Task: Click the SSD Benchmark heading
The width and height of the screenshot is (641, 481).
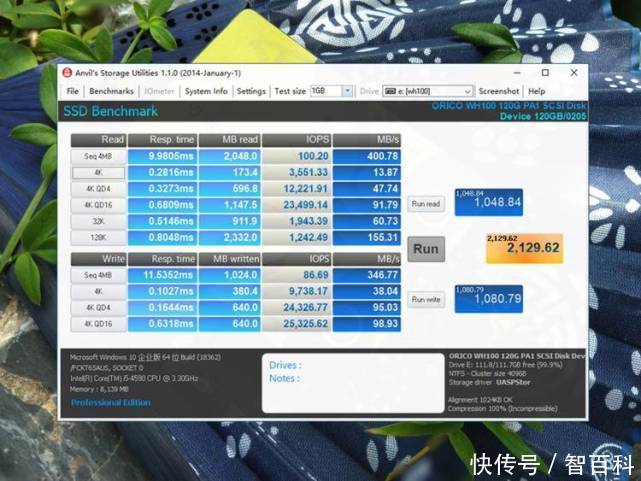Action: click(111, 111)
